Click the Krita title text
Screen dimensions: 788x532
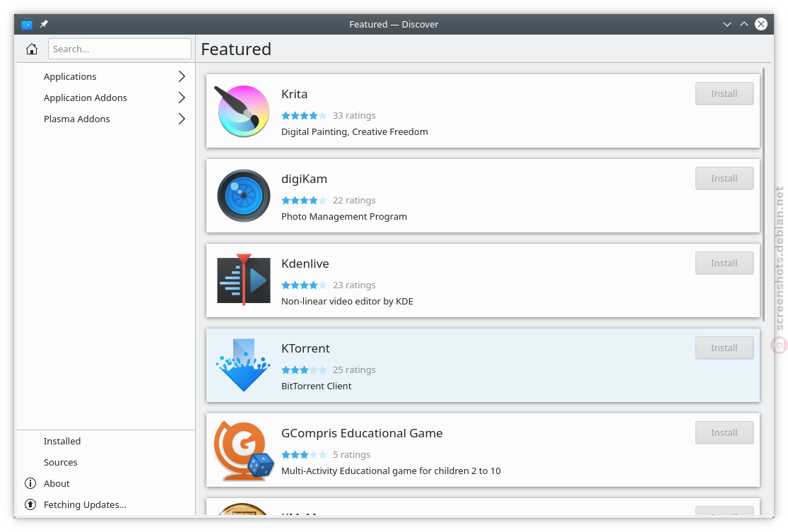295,94
